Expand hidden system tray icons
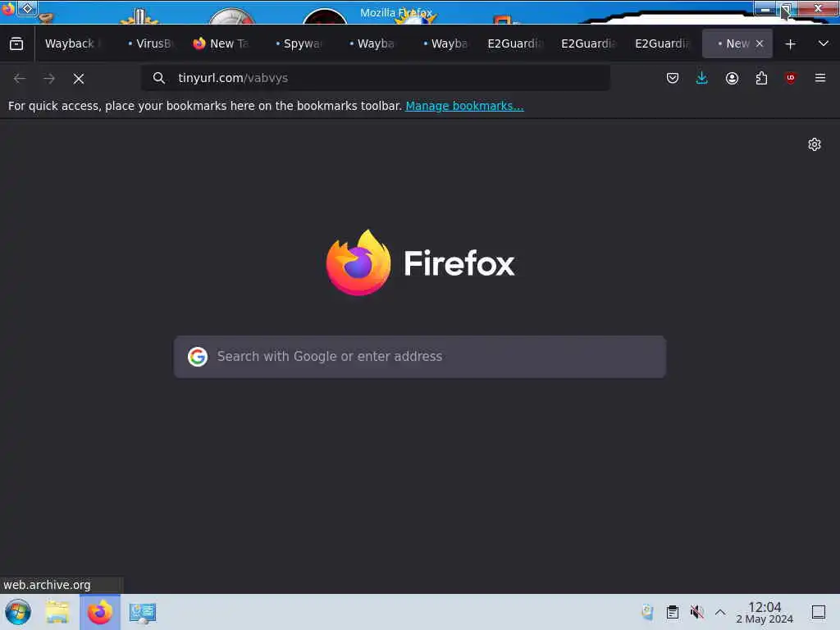Image resolution: width=840 pixels, height=630 pixels. click(x=720, y=612)
